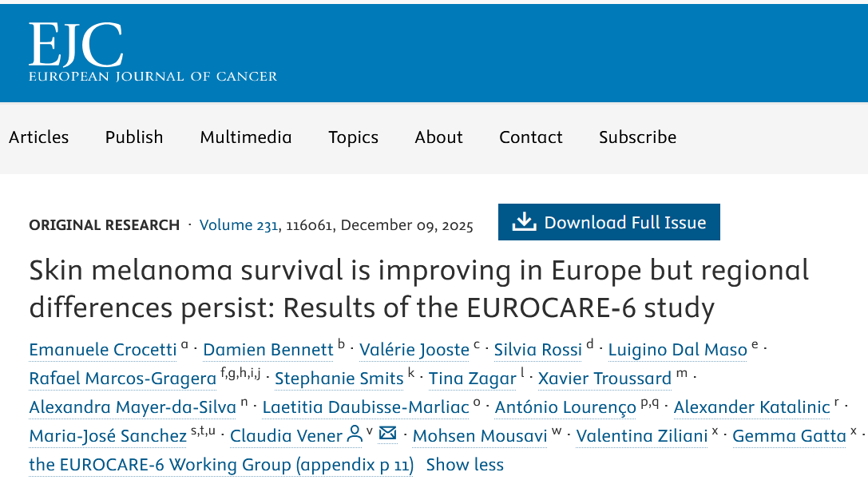Open the Publish menu
868x484 pixels.
(x=134, y=137)
